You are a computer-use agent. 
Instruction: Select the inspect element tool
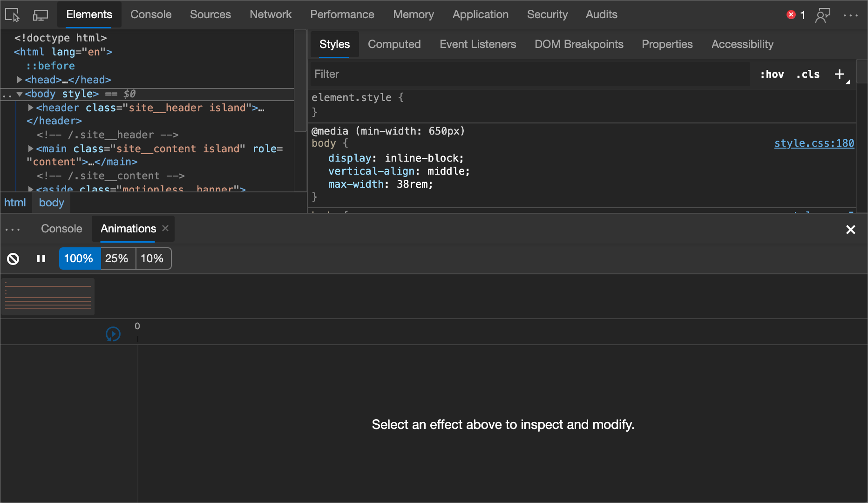pyautogui.click(x=12, y=14)
